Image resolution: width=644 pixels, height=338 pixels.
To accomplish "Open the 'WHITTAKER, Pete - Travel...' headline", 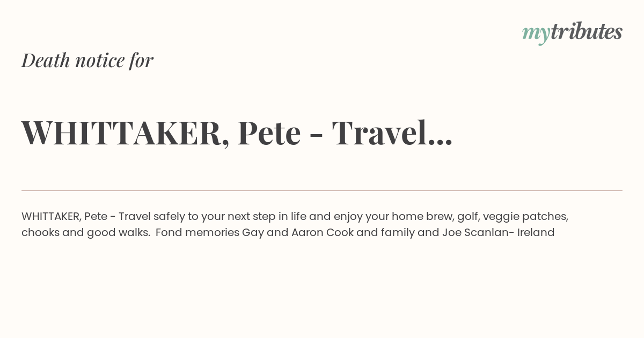I will point(237,133).
